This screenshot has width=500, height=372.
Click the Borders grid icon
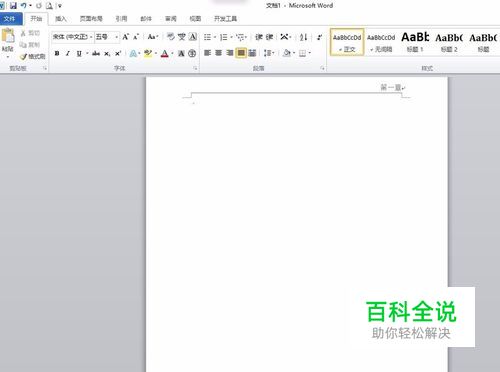point(303,53)
